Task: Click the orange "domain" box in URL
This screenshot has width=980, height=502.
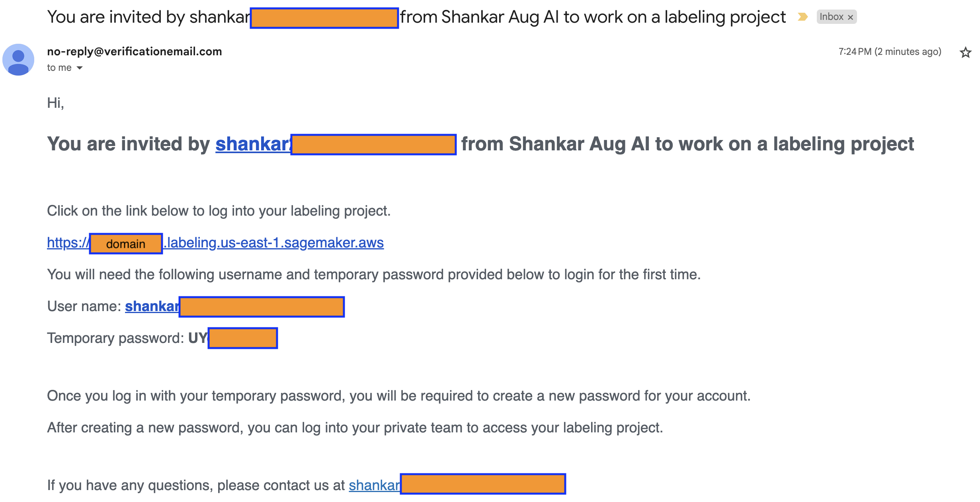Action: click(x=126, y=243)
